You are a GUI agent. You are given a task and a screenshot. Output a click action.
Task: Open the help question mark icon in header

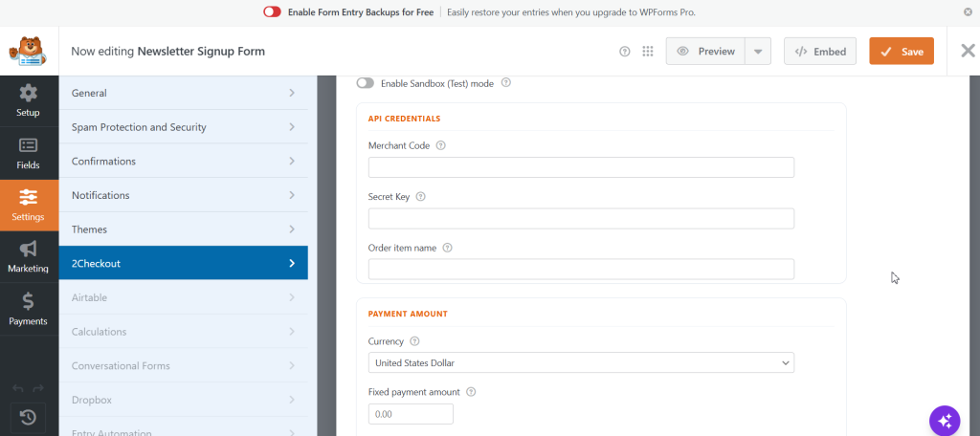[624, 52]
